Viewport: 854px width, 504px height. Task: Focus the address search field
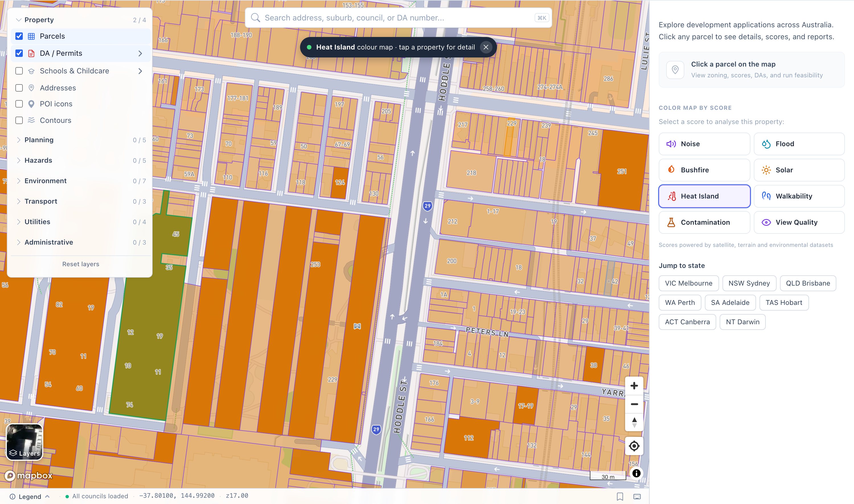pyautogui.click(x=398, y=18)
